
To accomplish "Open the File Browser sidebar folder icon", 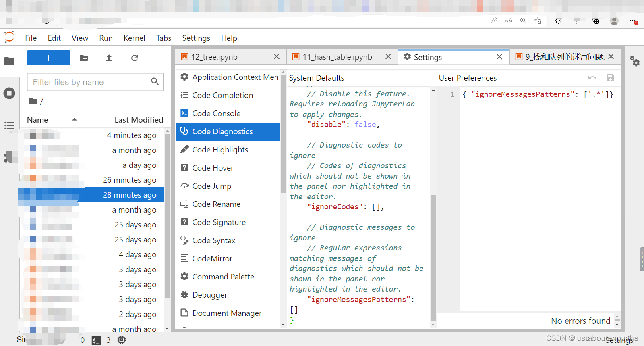I will (x=9, y=61).
